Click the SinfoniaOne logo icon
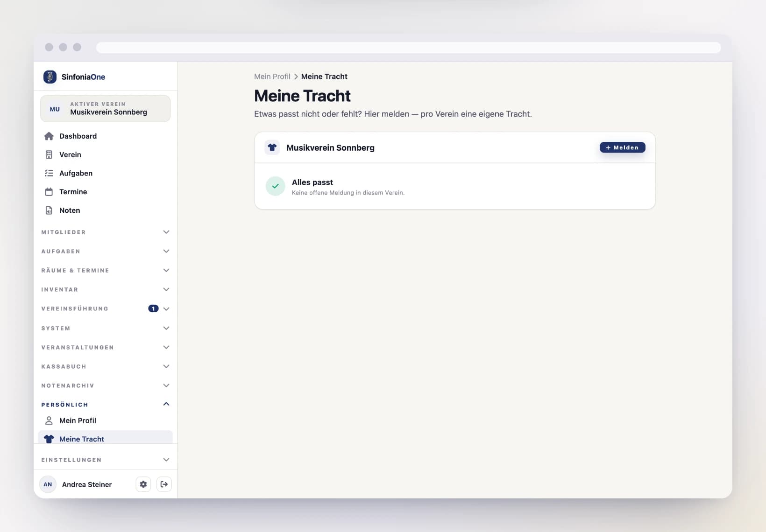This screenshot has height=532, width=766. click(x=50, y=77)
